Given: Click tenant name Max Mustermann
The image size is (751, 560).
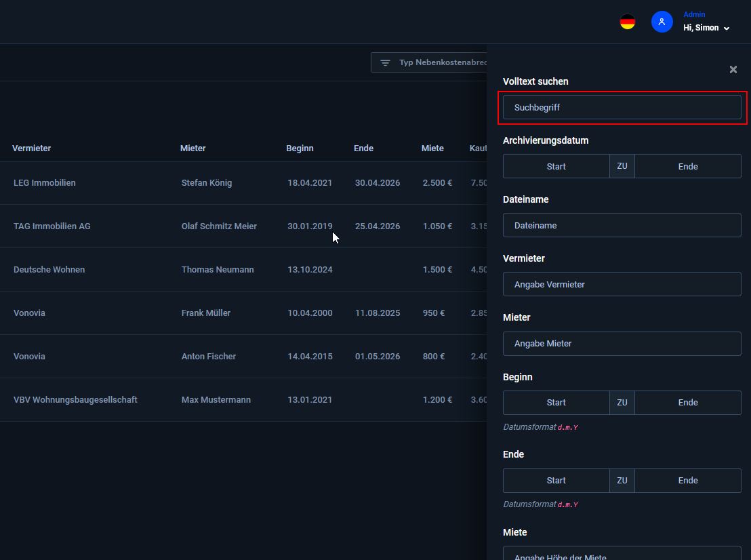Looking at the screenshot, I should [216, 399].
